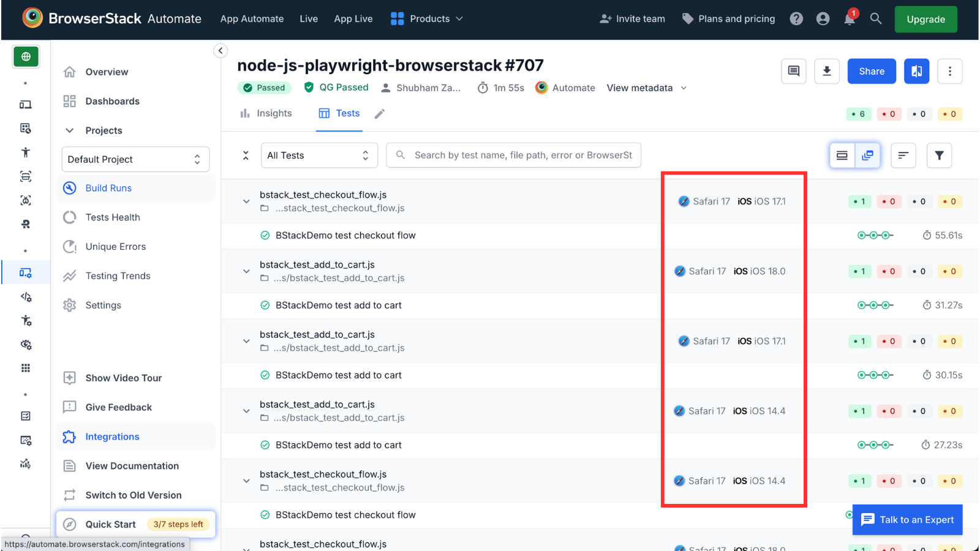Expand View metadata
The width and height of the screenshot is (980, 551).
647,88
